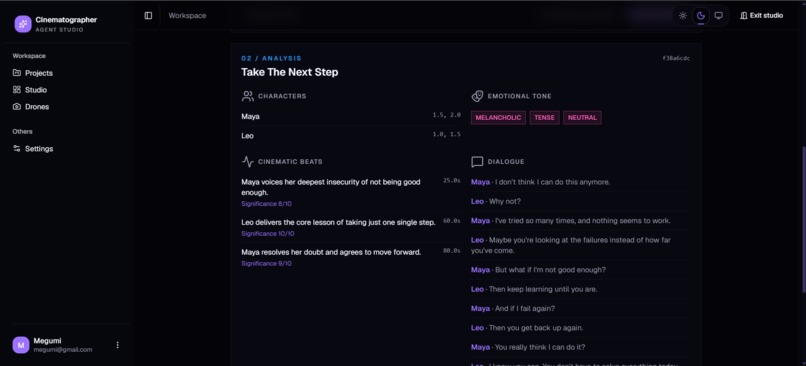Select the Leo character row
This screenshot has width=806, height=366.
(351, 136)
